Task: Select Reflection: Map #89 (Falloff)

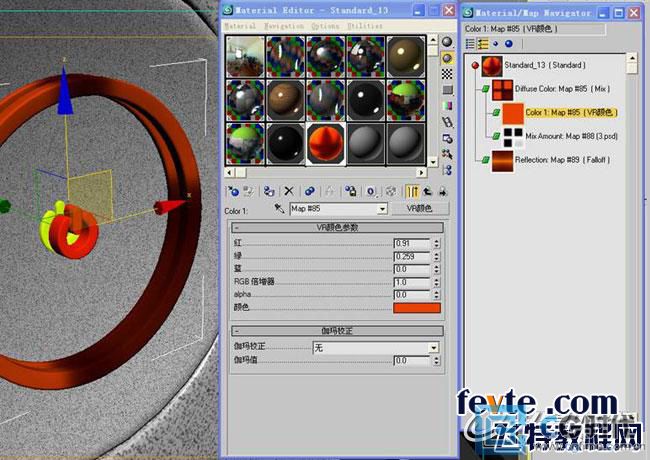Action: (563, 160)
